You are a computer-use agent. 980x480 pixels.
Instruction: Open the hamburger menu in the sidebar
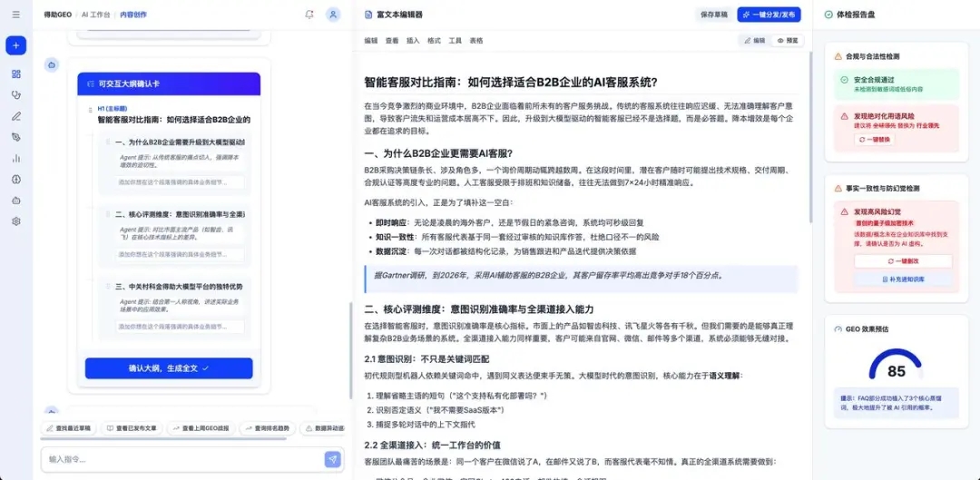click(15, 14)
